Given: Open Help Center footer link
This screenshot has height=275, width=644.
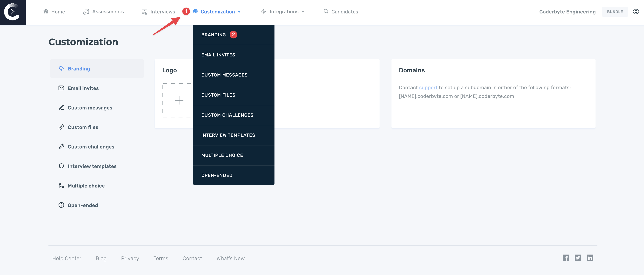Looking at the screenshot, I should point(67,258).
